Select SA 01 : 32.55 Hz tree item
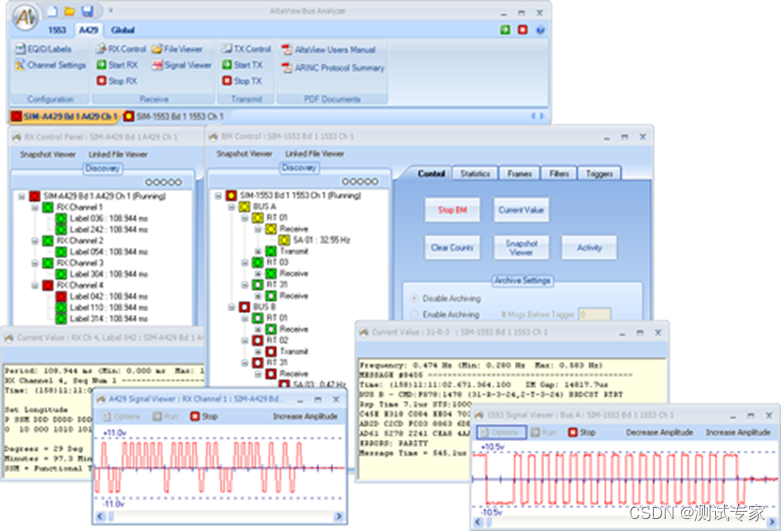 [314, 240]
